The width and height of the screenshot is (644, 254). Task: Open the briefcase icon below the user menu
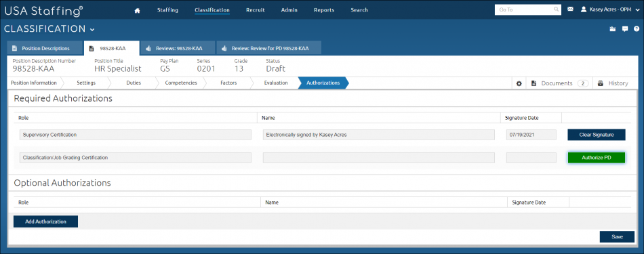tap(613, 29)
